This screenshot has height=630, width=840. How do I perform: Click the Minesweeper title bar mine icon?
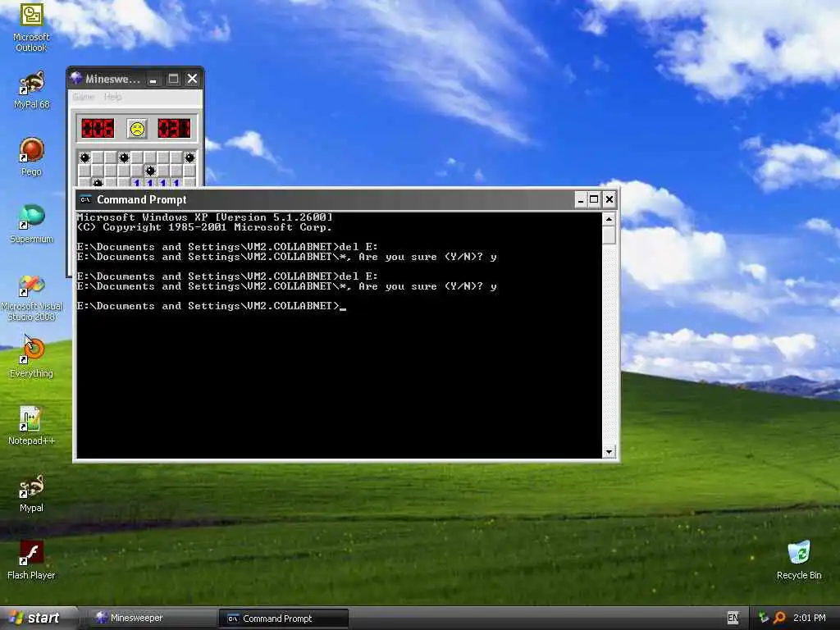coord(76,79)
